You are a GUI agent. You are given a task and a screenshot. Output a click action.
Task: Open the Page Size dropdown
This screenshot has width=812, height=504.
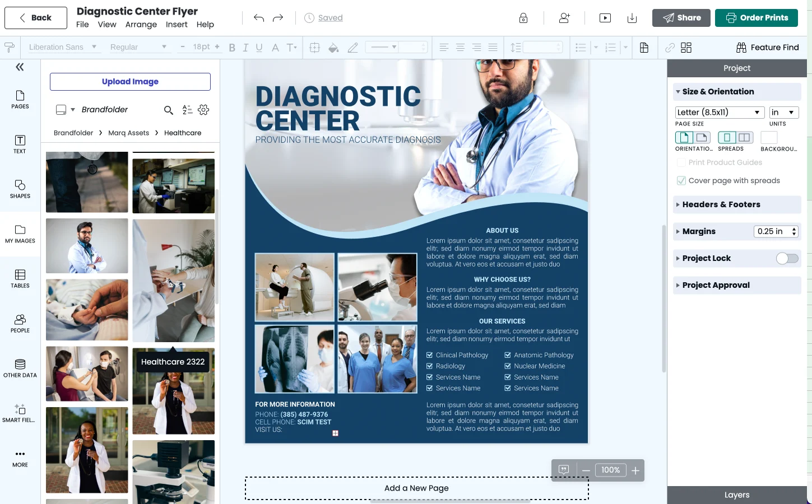tap(719, 112)
